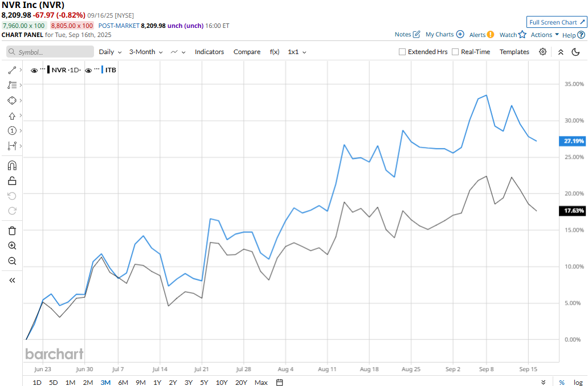The height and width of the screenshot is (386, 588).
Task: Select the 1D time range
Action: [x=36, y=382]
